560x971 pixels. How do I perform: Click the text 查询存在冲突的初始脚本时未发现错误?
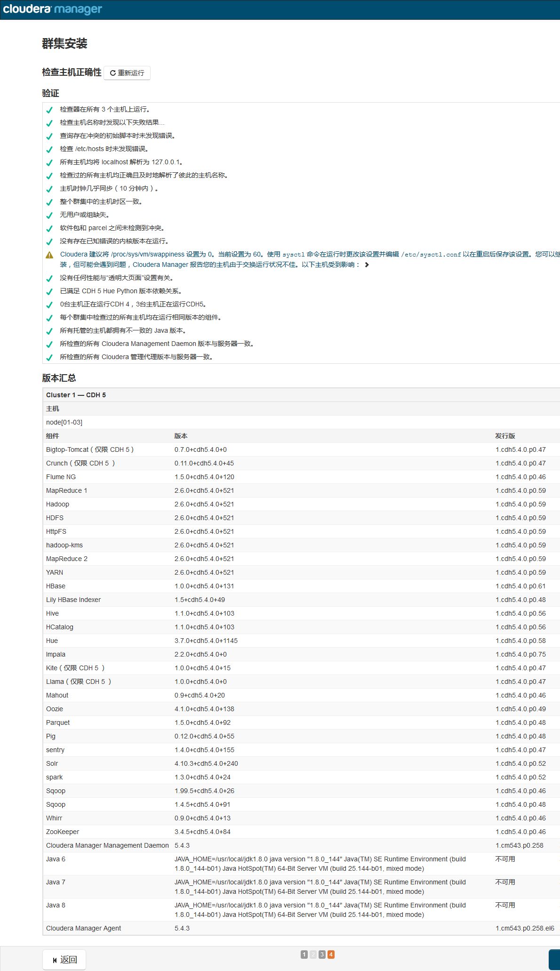click(x=118, y=136)
